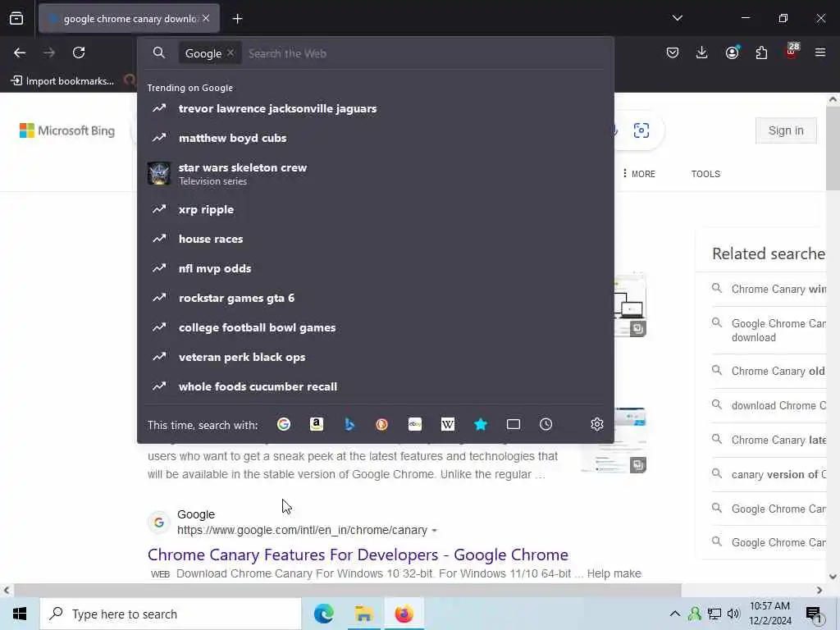This screenshot has width=840, height=630.
Task: Open the notification center icon
Action: (813, 614)
